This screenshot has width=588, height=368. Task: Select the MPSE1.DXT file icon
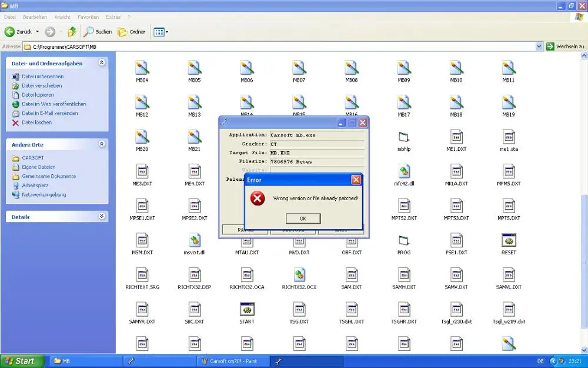tap(142, 206)
